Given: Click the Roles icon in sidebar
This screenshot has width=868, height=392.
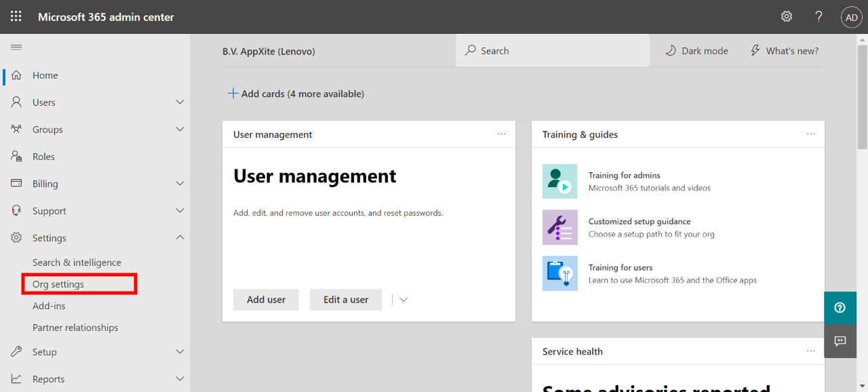Looking at the screenshot, I should (16, 157).
